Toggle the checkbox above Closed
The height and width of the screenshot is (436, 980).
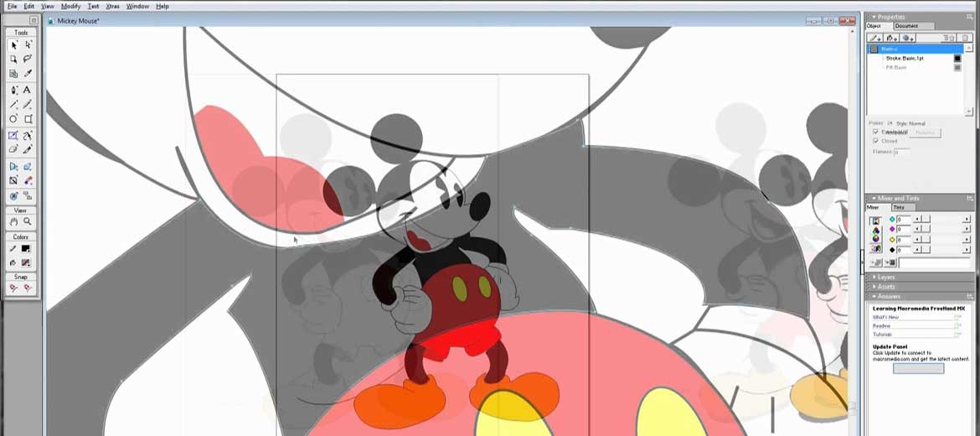click(875, 132)
